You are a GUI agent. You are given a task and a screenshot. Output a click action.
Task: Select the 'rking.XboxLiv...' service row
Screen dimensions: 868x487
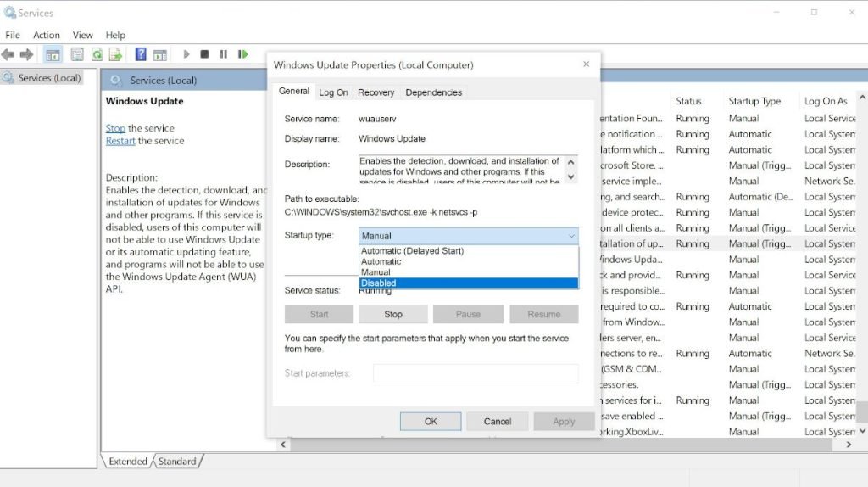tap(728, 432)
